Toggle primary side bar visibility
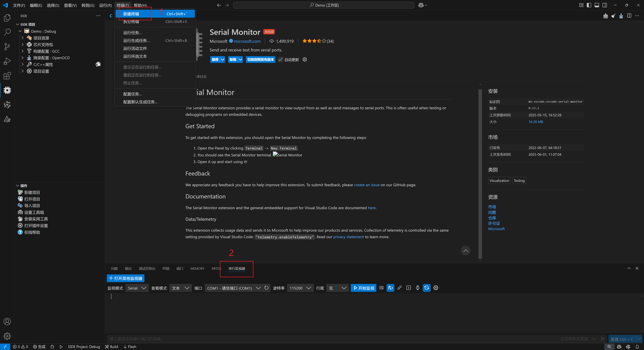 [x=589, y=5]
